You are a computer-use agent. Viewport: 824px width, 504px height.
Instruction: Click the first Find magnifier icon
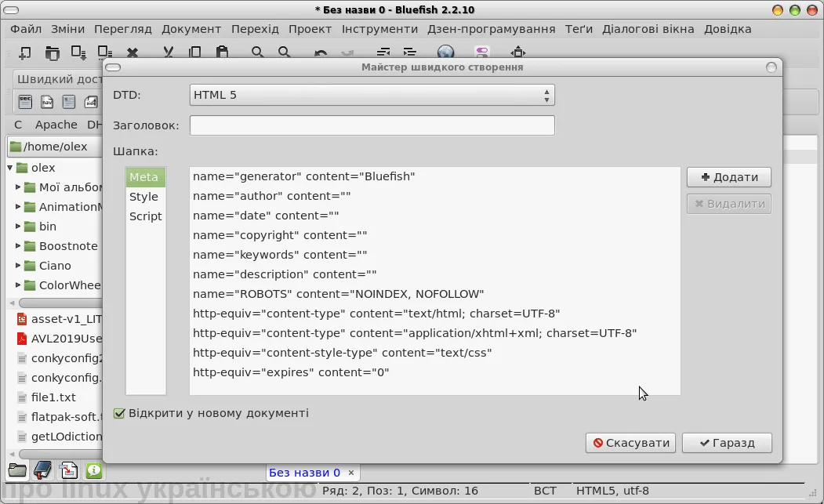pos(257,52)
